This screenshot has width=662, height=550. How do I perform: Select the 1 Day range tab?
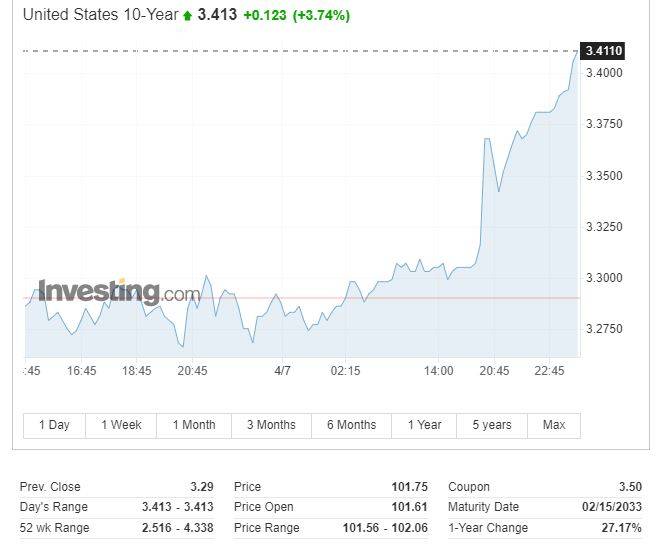[x=54, y=425]
